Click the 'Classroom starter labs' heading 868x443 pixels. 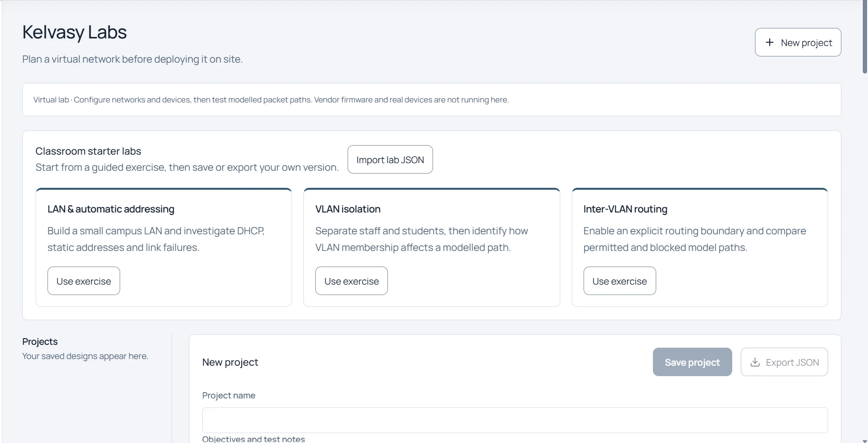tap(88, 151)
